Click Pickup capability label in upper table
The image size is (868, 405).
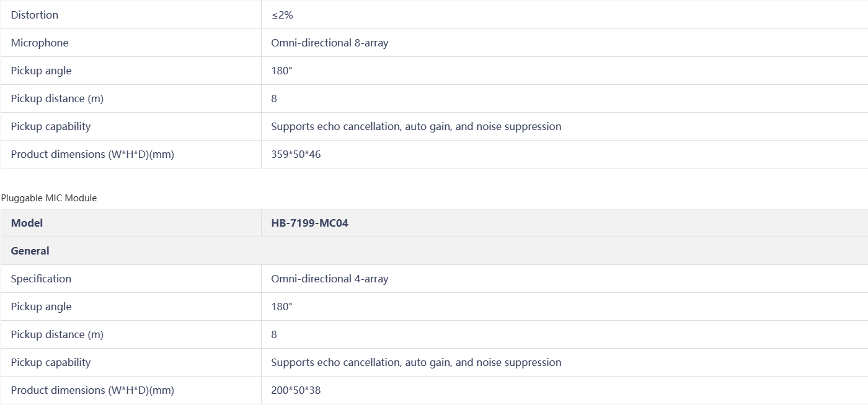51,126
